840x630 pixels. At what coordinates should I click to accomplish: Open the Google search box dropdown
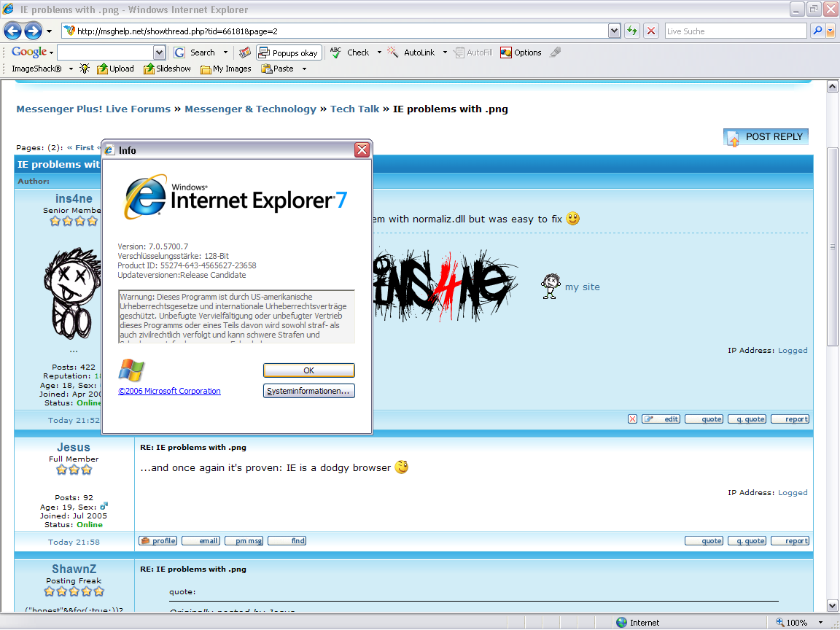point(159,52)
